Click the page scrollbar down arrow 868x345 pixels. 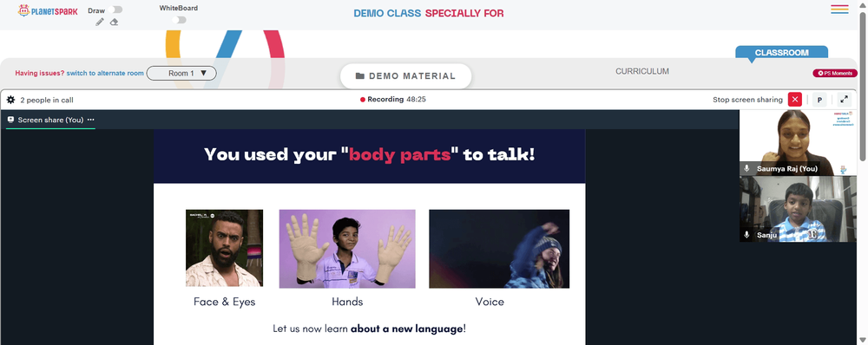(x=863, y=340)
